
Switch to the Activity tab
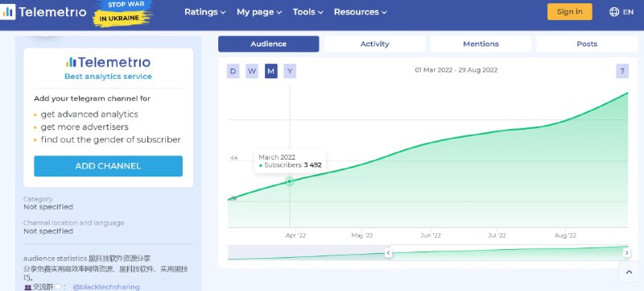pyautogui.click(x=374, y=44)
